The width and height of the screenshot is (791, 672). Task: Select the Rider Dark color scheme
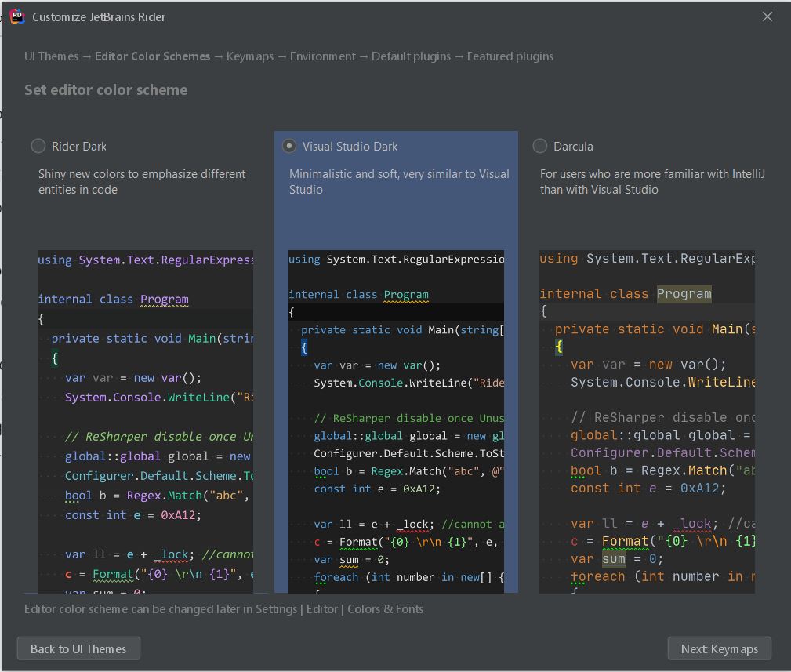[38, 146]
